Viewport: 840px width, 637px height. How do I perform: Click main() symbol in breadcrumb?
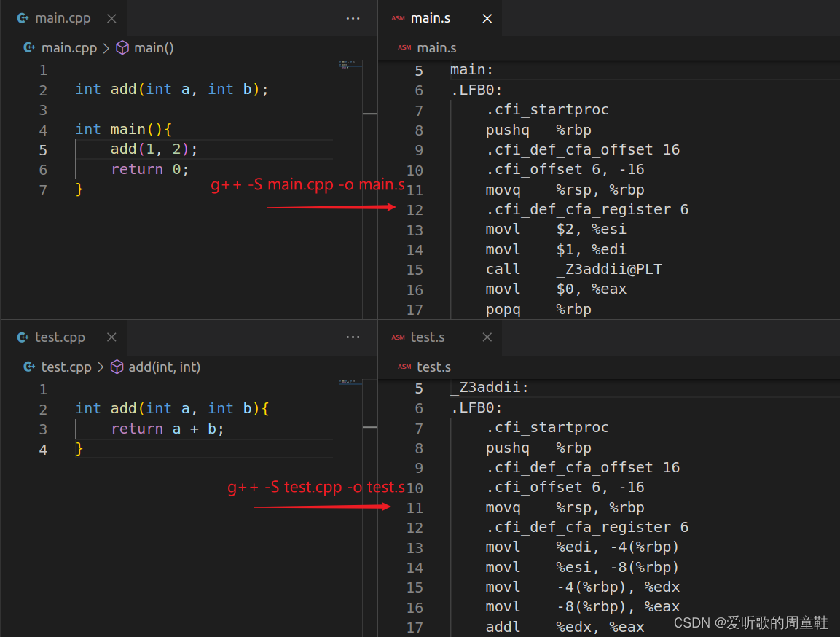point(154,47)
